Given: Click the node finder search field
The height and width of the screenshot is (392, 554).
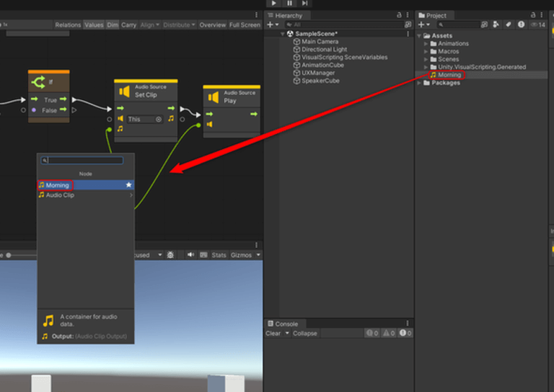Looking at the screenshot, I should click(85, 161).
